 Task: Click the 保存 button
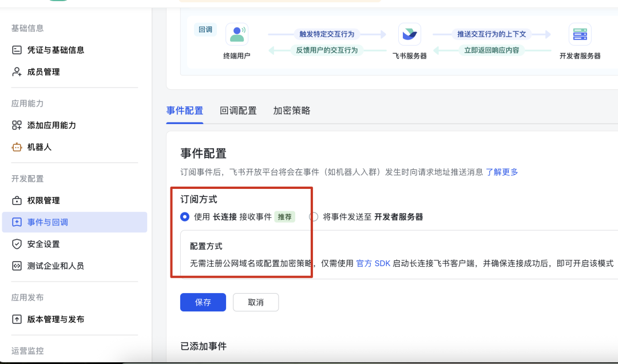tap(203, 302)
